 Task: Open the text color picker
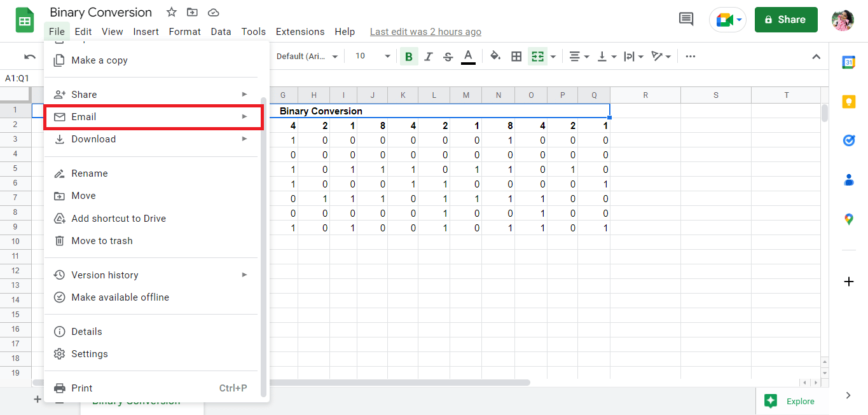tap(469, 57)
